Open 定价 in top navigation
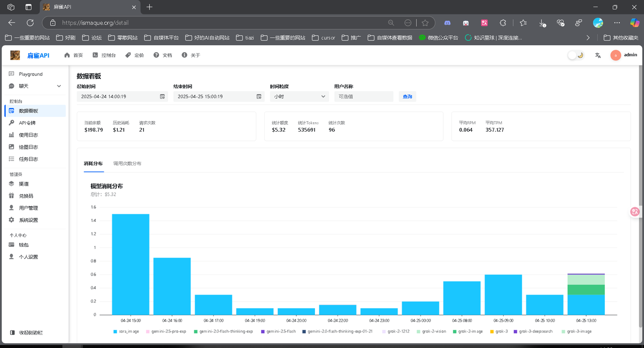644x348 pixels. coord(134,55)
